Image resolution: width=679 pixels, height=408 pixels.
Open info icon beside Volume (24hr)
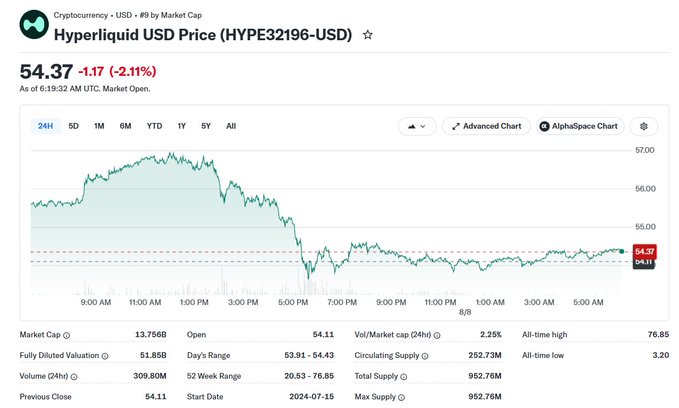[74, 377]
